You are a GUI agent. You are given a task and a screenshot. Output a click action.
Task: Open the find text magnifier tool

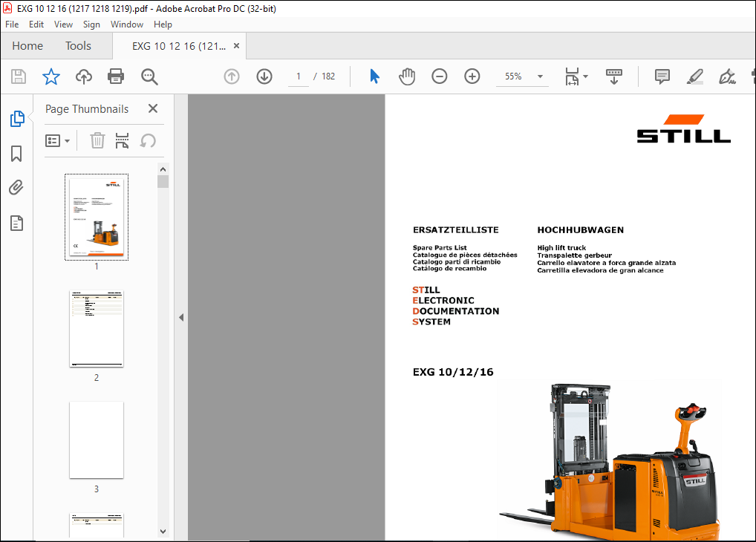(149, 76)
